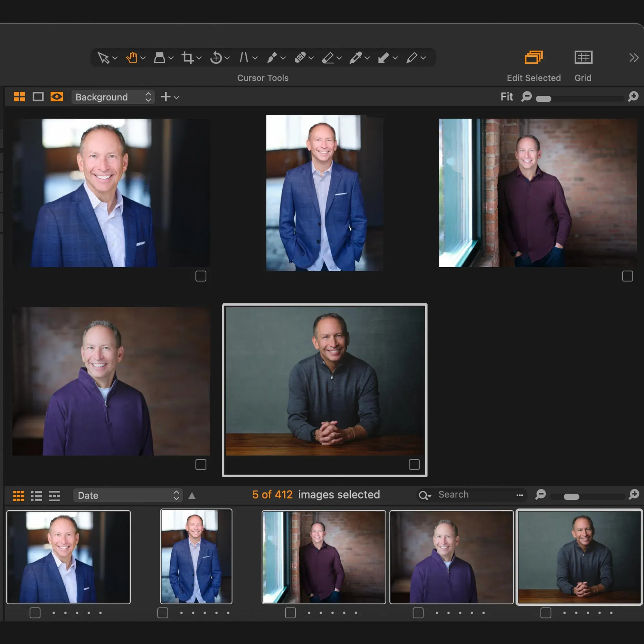
Task: Open the add layer menu with plus
Action: 167,97
